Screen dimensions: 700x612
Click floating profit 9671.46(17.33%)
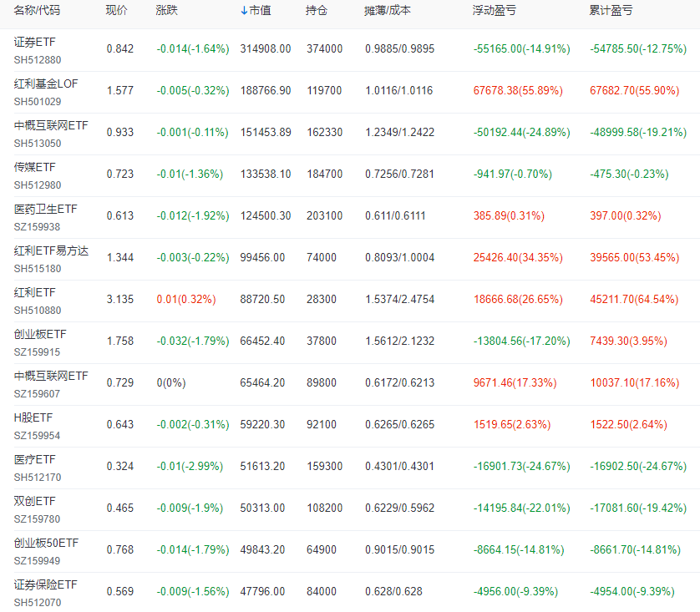click(515, 382)
